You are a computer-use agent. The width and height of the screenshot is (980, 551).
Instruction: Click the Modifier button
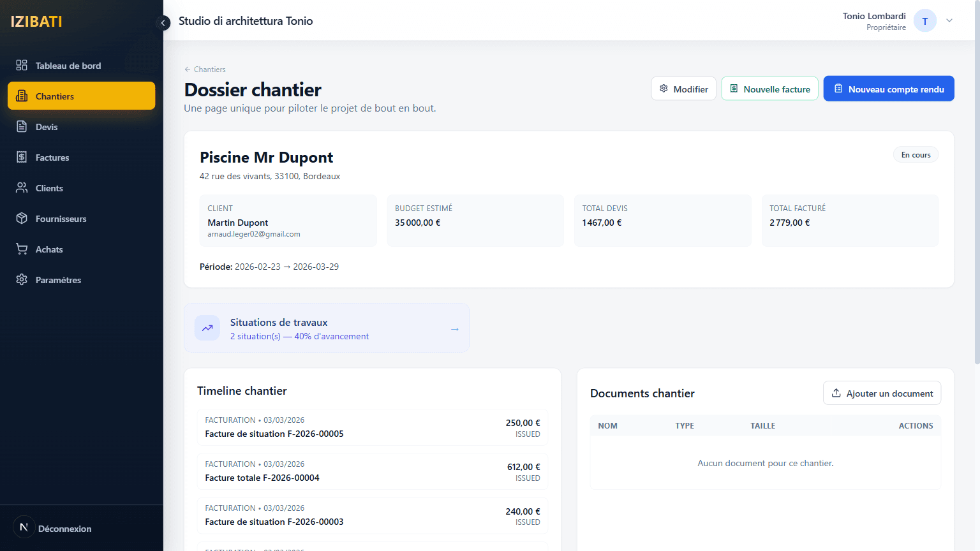pos(683,89)
